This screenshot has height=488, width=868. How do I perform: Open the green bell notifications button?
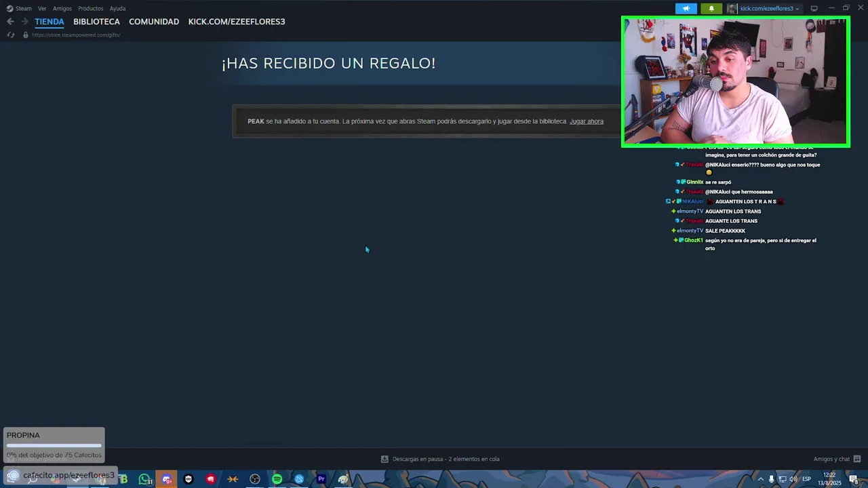pos(711,9)
